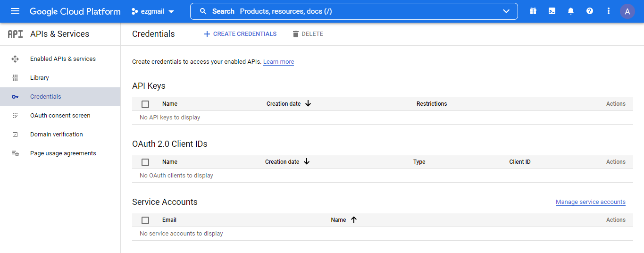Open the Library page
The height and width of the screenshot is (253, 644).
(40, 78)
